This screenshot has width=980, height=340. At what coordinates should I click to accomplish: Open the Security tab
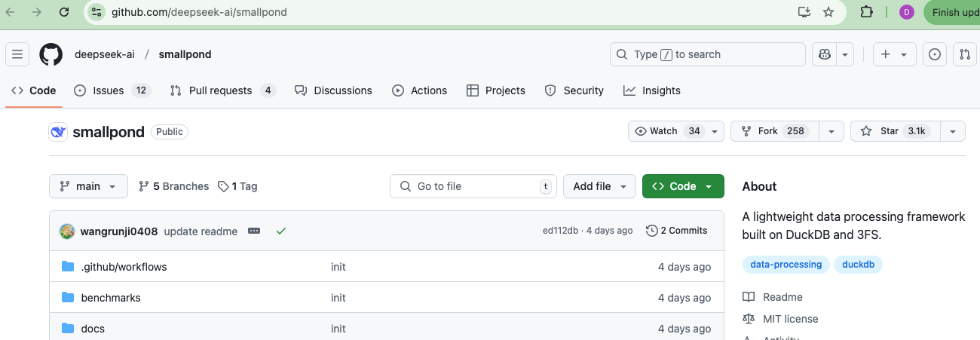point(574,90)
